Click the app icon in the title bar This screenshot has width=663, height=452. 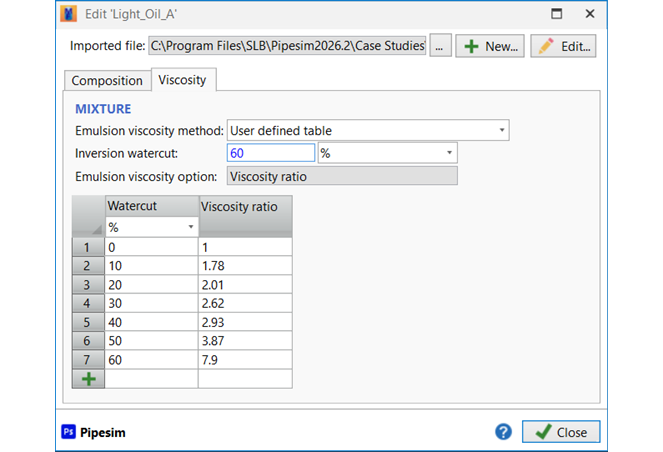68,14
